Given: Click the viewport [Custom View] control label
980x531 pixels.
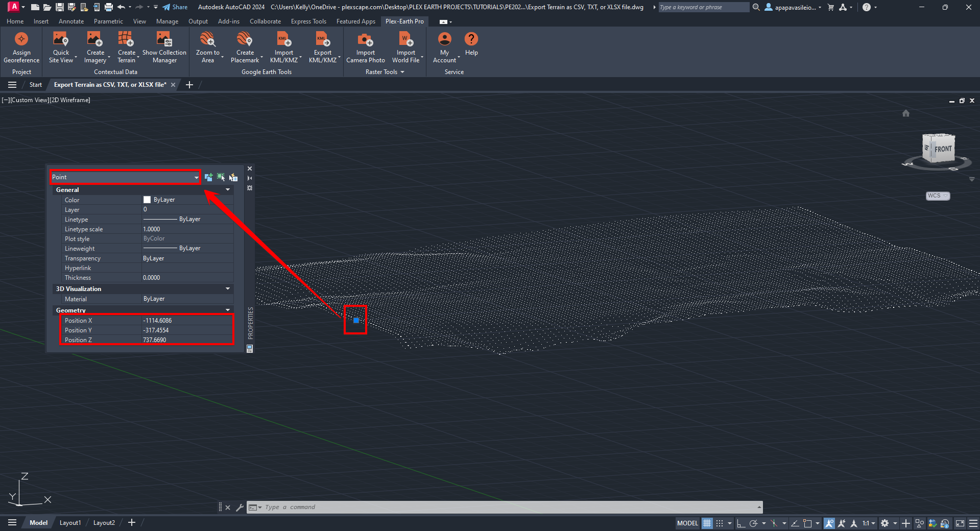Looking at the screenshot, I should [30, 100].
